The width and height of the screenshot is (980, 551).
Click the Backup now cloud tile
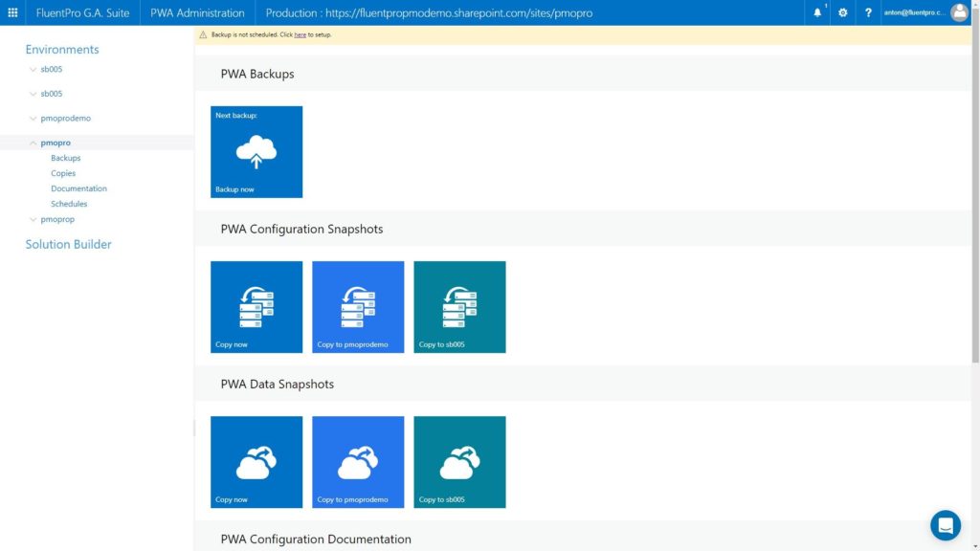point(256,151)
